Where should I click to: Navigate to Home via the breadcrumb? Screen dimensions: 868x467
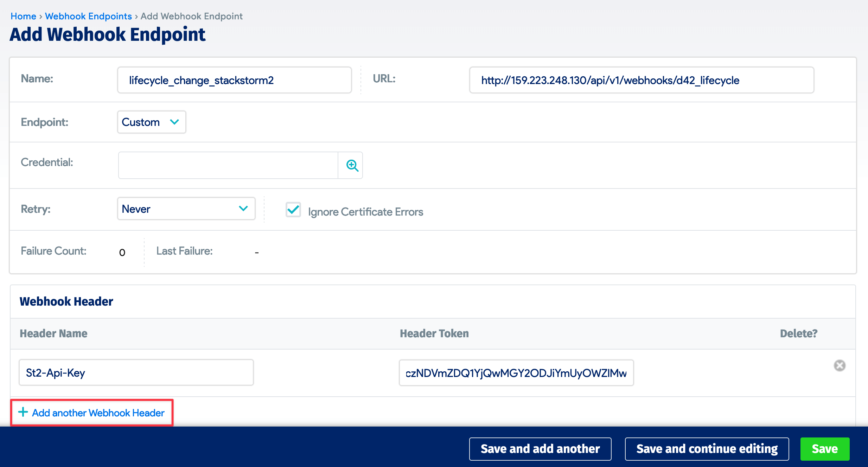click(23, 16)
